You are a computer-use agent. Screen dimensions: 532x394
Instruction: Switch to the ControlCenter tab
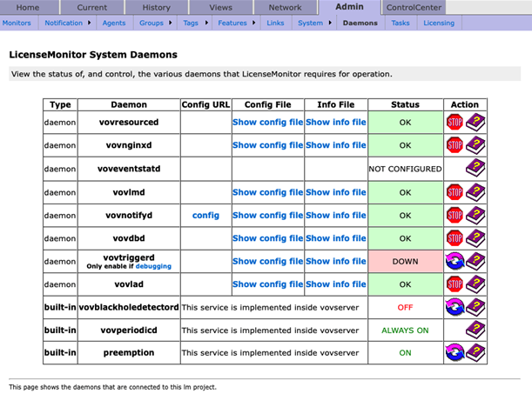point(414,7)
